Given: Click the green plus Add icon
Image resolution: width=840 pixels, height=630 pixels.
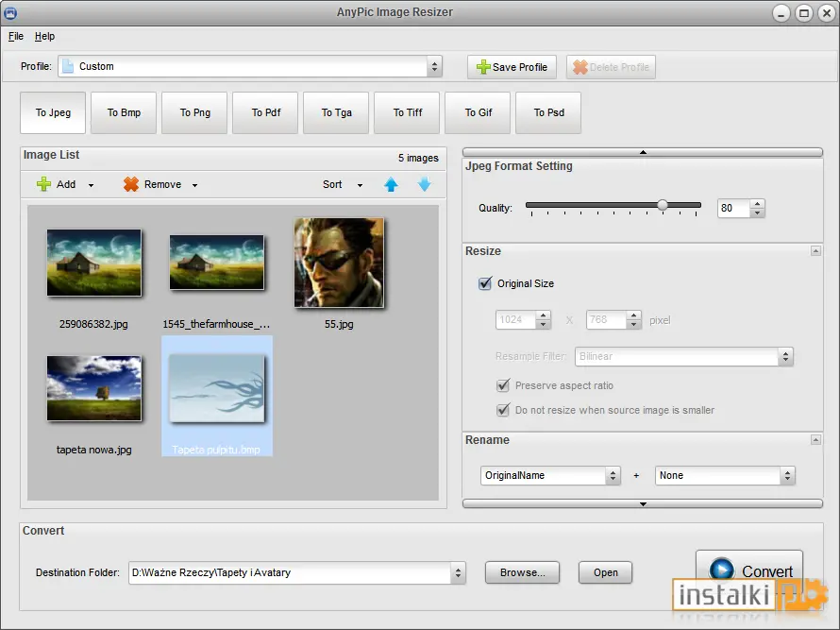Looking at the screenshot, I should [43, 184].
